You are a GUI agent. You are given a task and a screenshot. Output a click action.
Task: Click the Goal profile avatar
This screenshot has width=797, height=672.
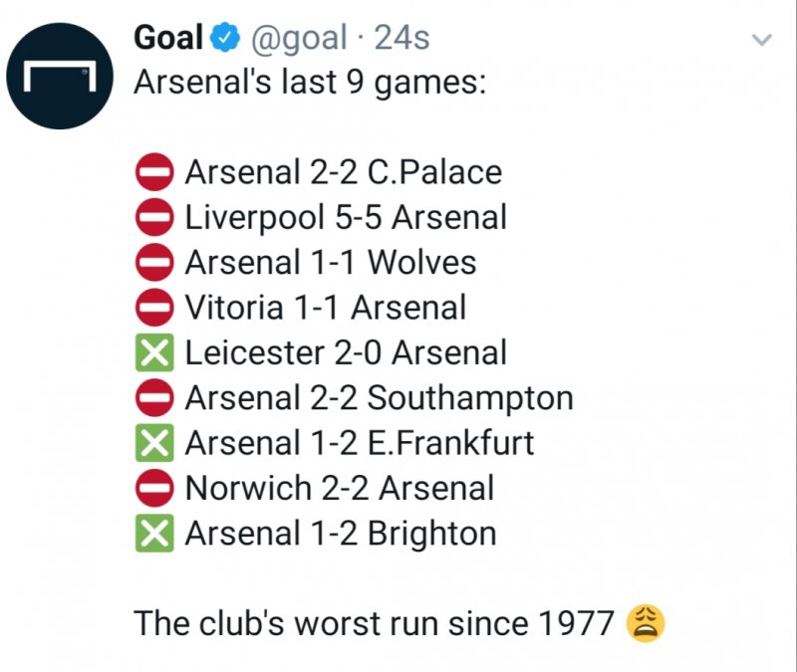coord(62,76)
